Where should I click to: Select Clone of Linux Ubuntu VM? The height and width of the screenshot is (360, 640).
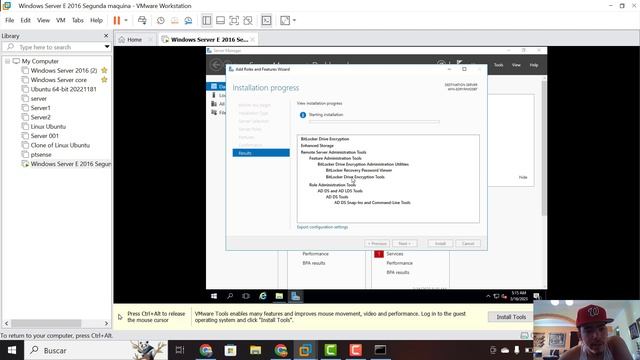60,145
